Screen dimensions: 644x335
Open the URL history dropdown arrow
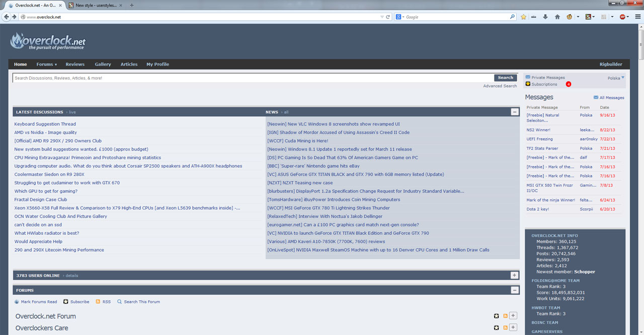click(x=382, y=17)
